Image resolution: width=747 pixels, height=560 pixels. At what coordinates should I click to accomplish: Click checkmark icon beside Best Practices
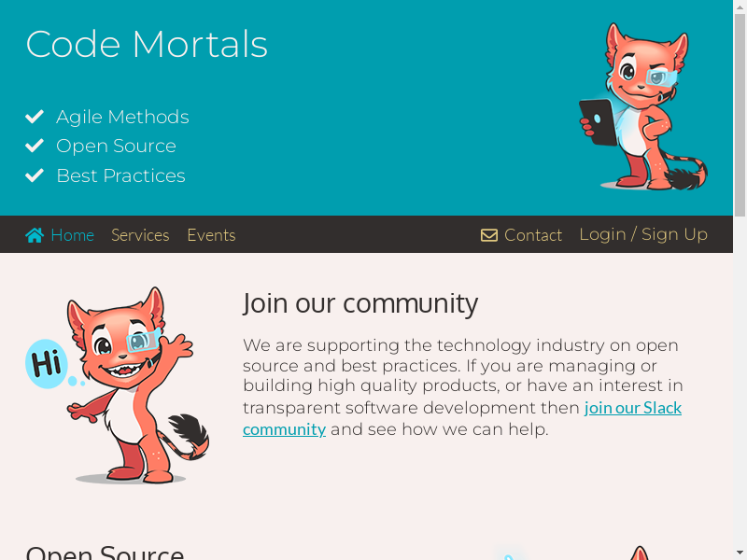pos(35,175)
